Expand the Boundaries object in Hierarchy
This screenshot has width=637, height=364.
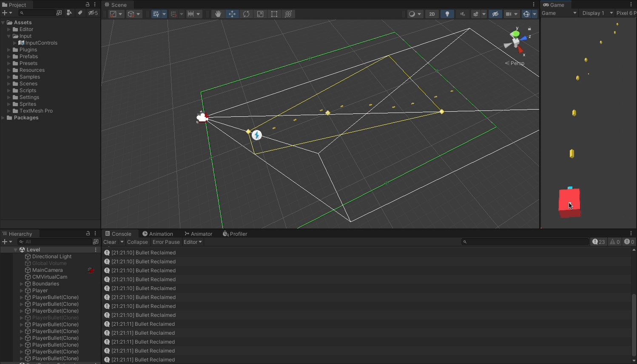click(x=21, y=284)
